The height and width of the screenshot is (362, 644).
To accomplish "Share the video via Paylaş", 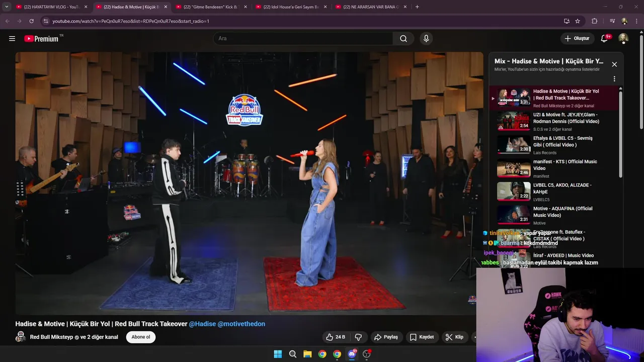I will (386, 337).
